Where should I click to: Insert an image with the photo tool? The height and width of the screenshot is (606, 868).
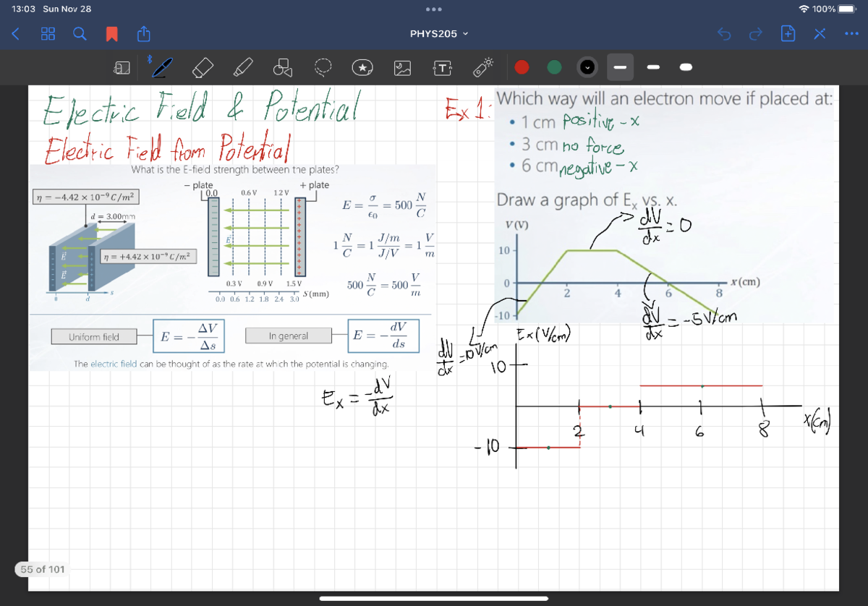[403, 68]
